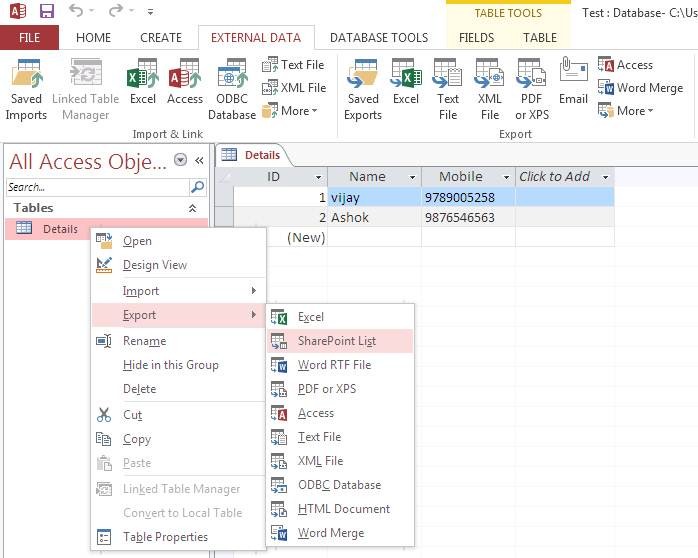Export to Access from the Export group
Image resolution: width=698 pixels, height=558 pixels.
tap(625, 65)
